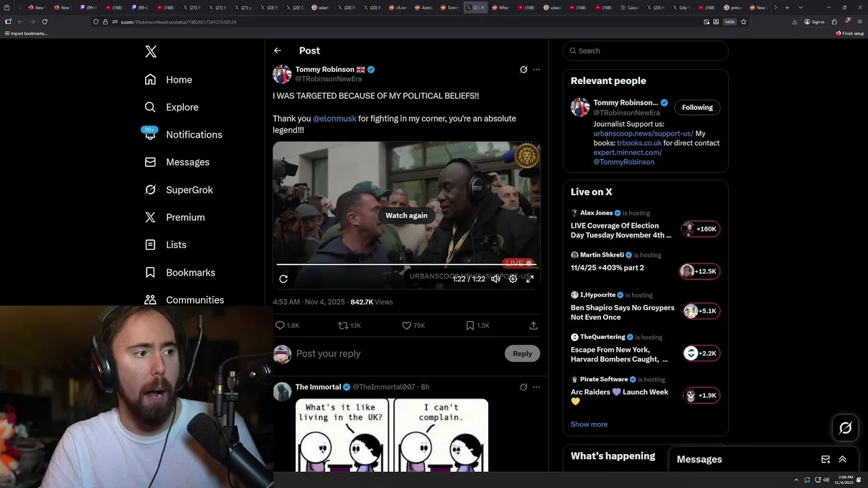Viewport: 868px width, 488px height.
Task: Click the X logo icon
Action: click(151, 52)
